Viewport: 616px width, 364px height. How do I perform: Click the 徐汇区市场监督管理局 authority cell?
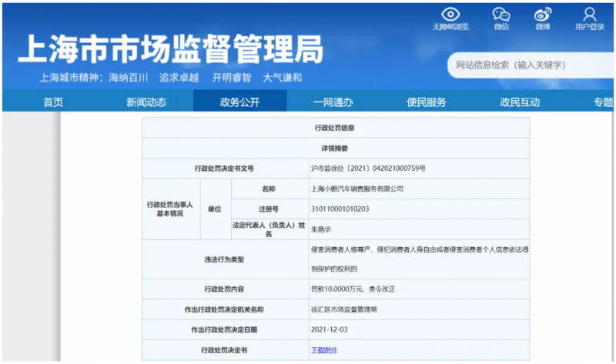tap(343, 309)
